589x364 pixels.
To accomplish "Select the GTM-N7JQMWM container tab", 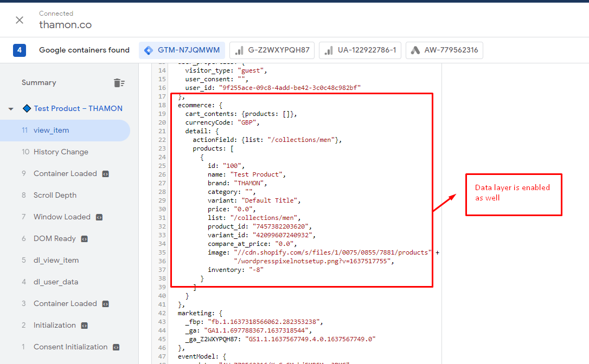I will click(182, 50).
